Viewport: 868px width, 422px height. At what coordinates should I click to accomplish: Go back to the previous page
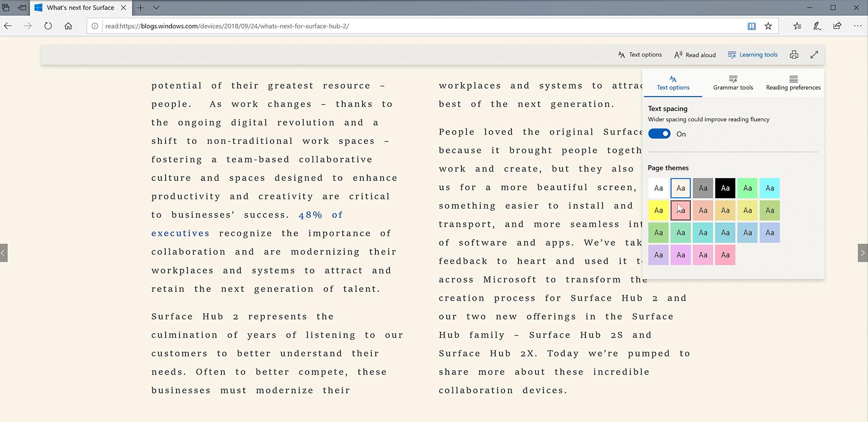[8, 26]
